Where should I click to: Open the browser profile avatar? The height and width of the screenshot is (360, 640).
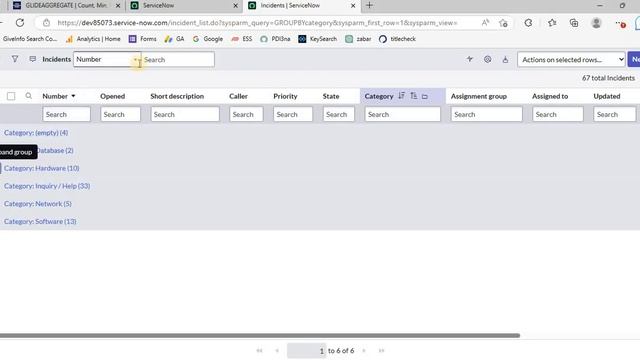[x=596, y=23]
